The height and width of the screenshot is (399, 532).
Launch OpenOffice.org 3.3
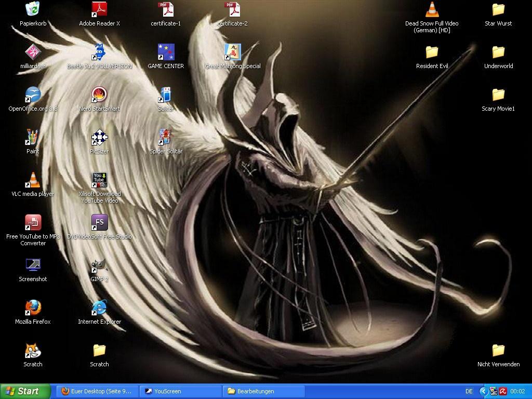pyautogui.click(x=33, y=95)
